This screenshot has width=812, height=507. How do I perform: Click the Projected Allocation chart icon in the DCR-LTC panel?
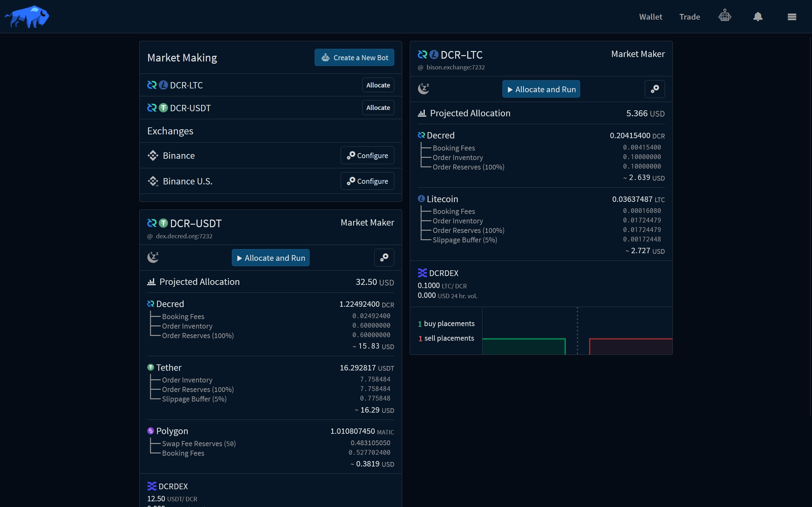(422, 113)
